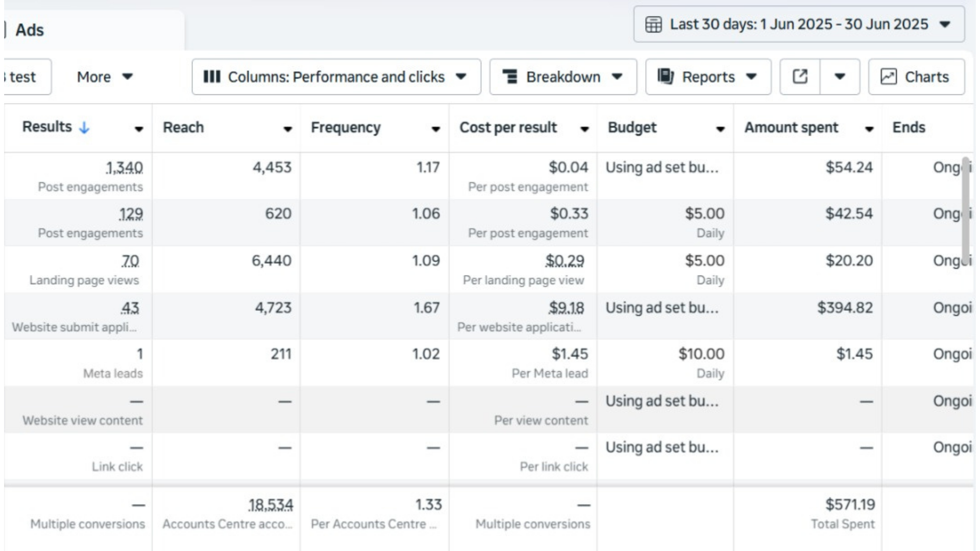Open the Budget column header menu
This screenshot has width=980, height=551.
(720, 129)
